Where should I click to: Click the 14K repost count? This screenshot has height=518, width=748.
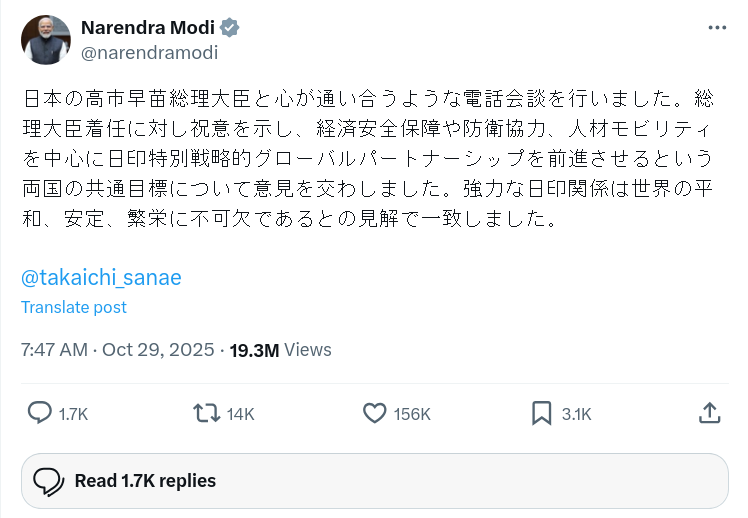pos(240,414)
